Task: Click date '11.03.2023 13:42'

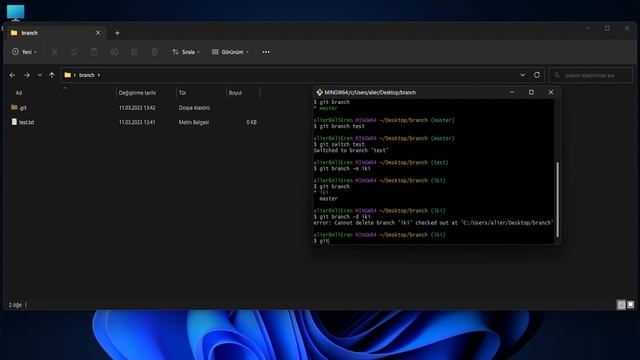Action: [x=137, y=108]
